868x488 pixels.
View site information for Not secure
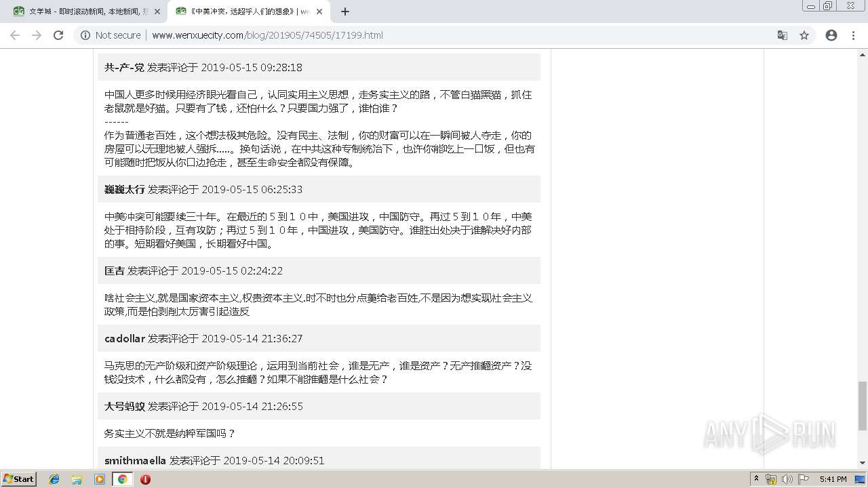point(111,35)
